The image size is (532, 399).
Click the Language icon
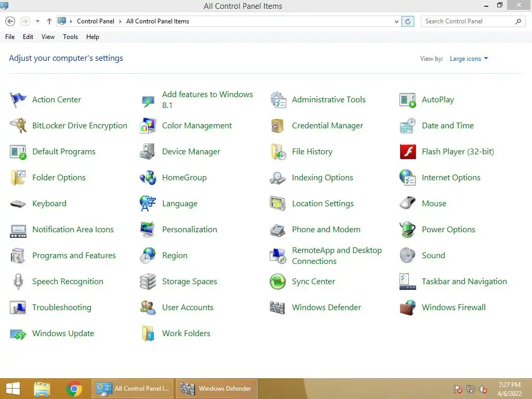[148, 204]
